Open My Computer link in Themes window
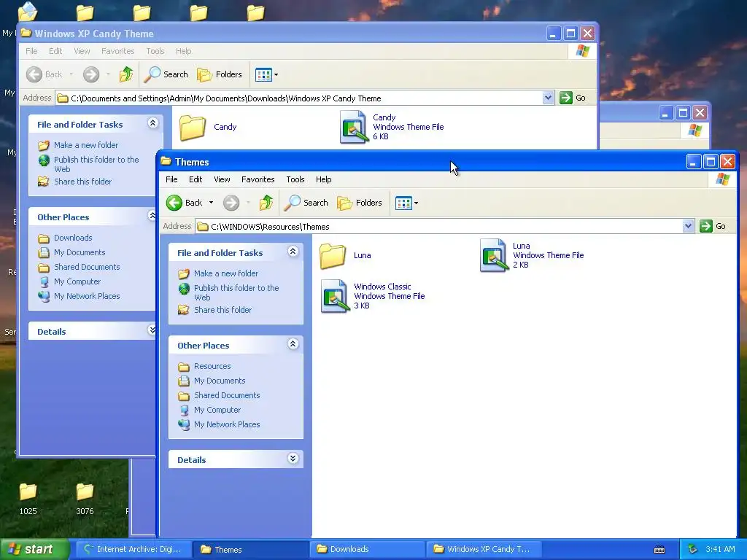Image resolution: width=747 pixels, height=560 pixels. [x=217, y=410]
